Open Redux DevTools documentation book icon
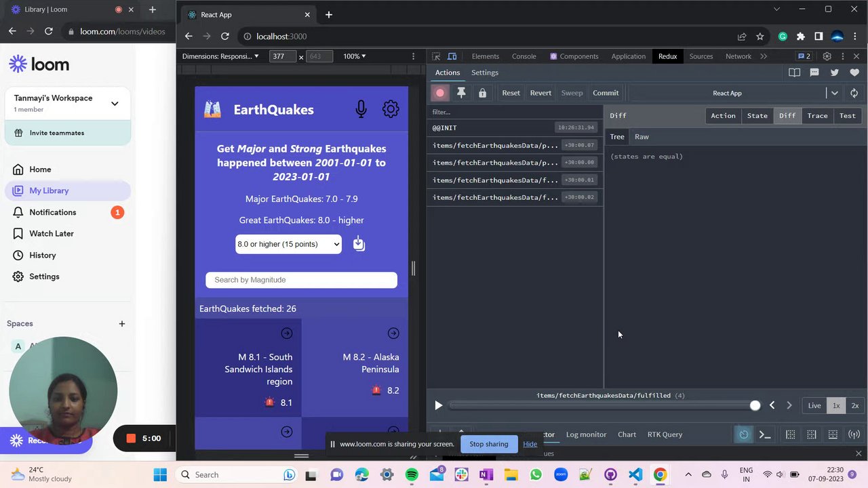Image resolution: width=868 pixels, height=488 pixels. tap(794, 73)
